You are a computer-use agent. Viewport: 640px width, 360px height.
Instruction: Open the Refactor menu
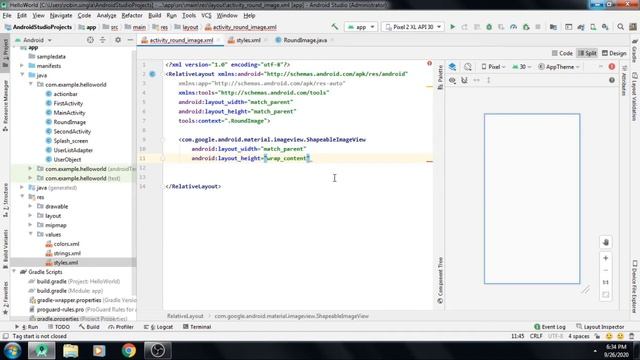coord(132,16)
